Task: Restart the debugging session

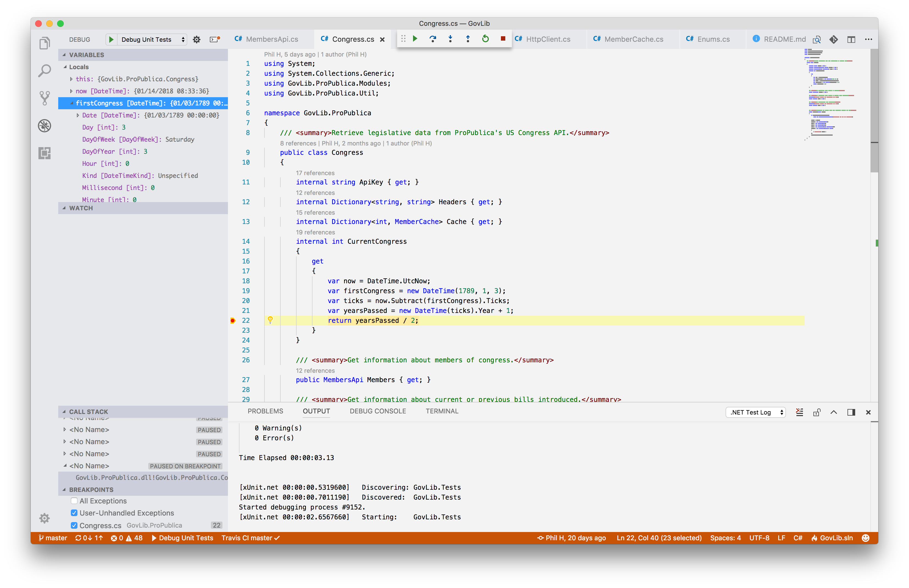Action: click(x=486, y=39)
